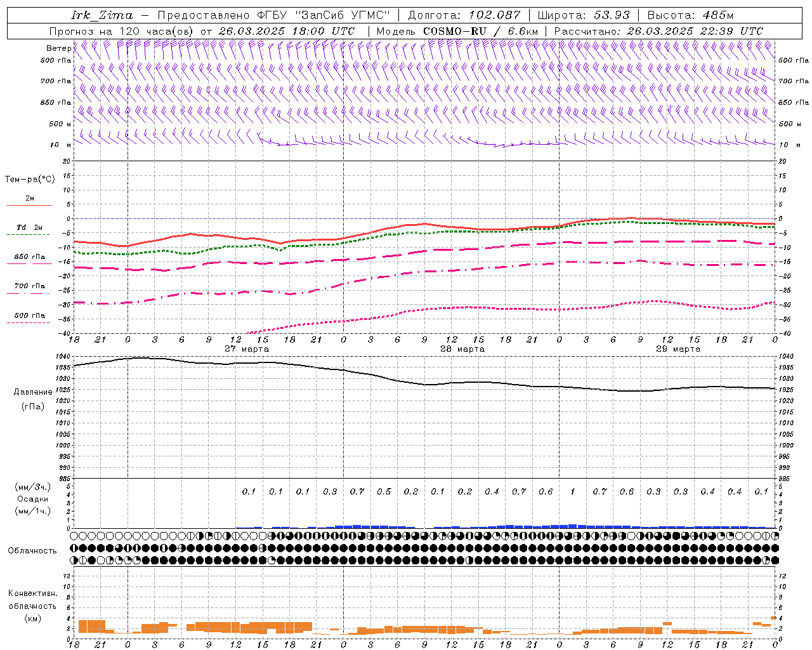Click the Модель COSMO-RU / 6.6км text
Viewport: 812px width, 650px height.
tap(457, 31)
